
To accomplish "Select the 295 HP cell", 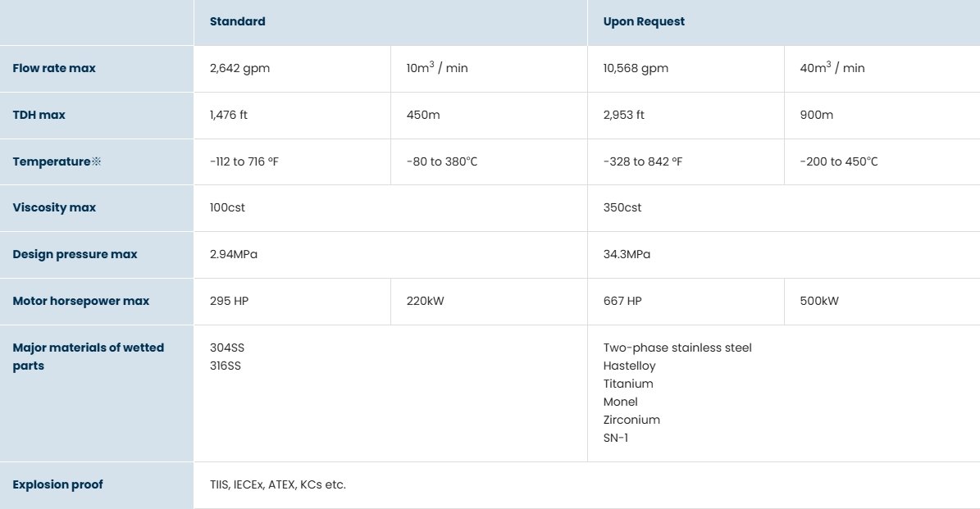I will [229, 301].
